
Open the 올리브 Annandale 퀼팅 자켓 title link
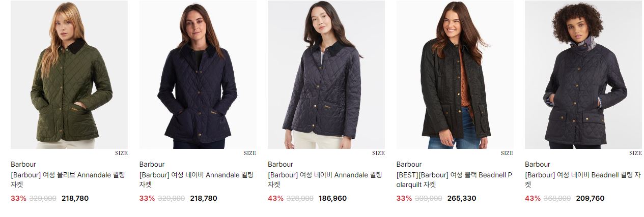point(68,180)
